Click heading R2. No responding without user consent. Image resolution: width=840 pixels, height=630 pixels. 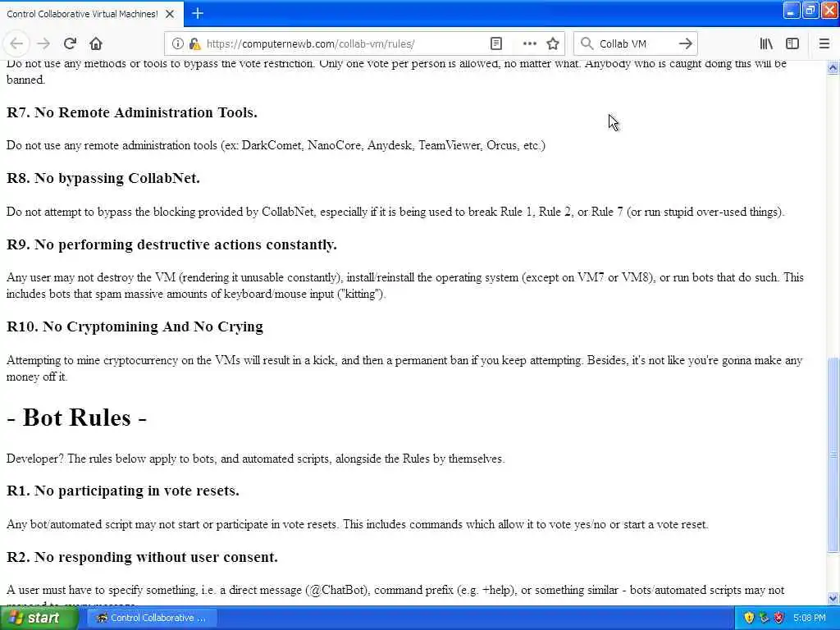[142, 557]
